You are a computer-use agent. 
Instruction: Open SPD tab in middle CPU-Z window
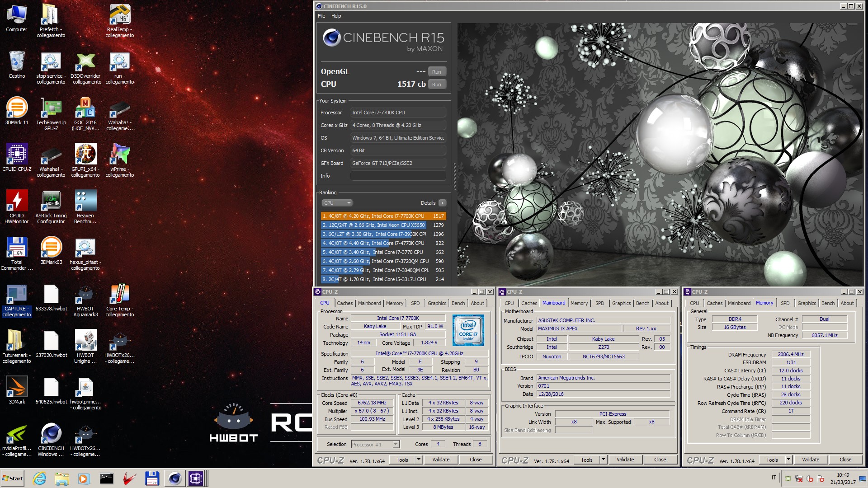(599, 303)
